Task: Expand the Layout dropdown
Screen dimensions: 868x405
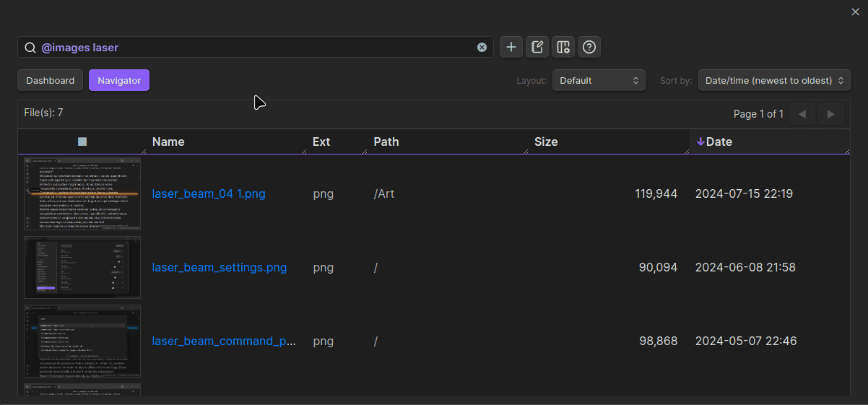Action: 599,81
